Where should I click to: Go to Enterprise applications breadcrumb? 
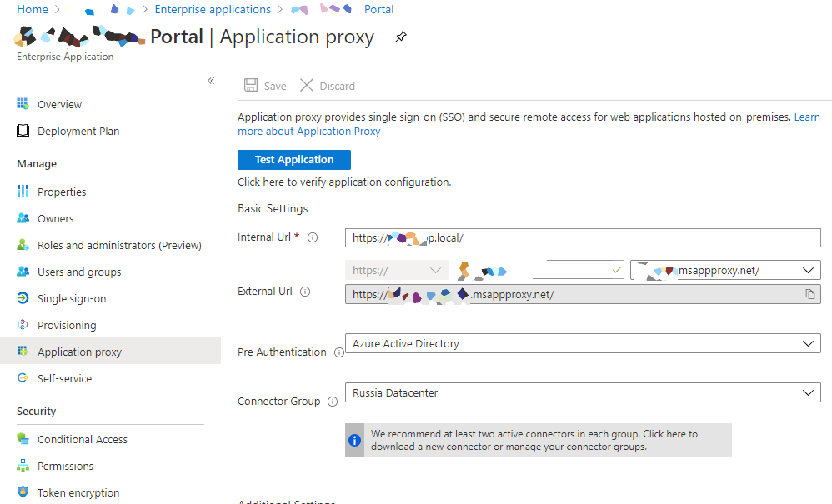tap(213, 9)
